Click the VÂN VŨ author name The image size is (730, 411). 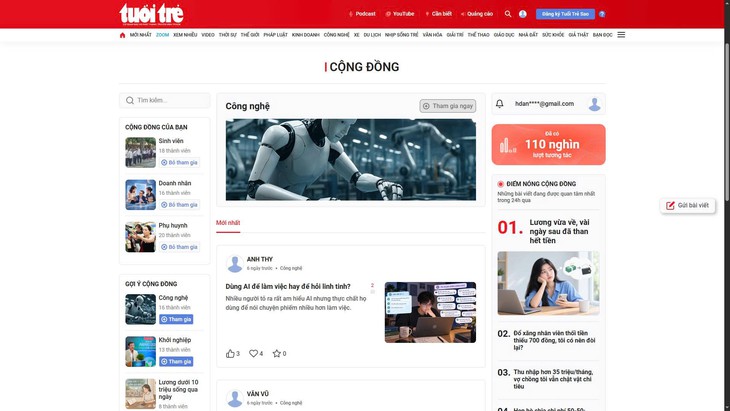coord(258,394)
